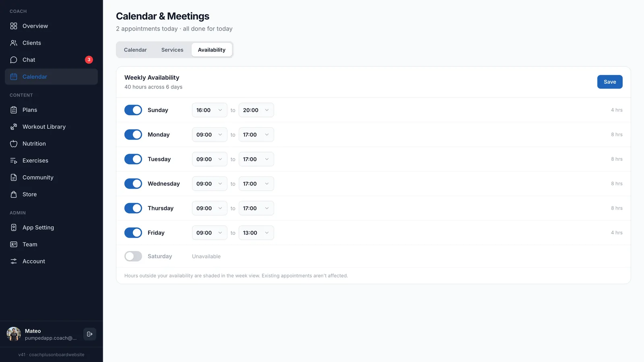Image resolution: width=644 pixels, height=362 pixels.
Task: Disable the Thursday toggle
Action: (133, 208)
